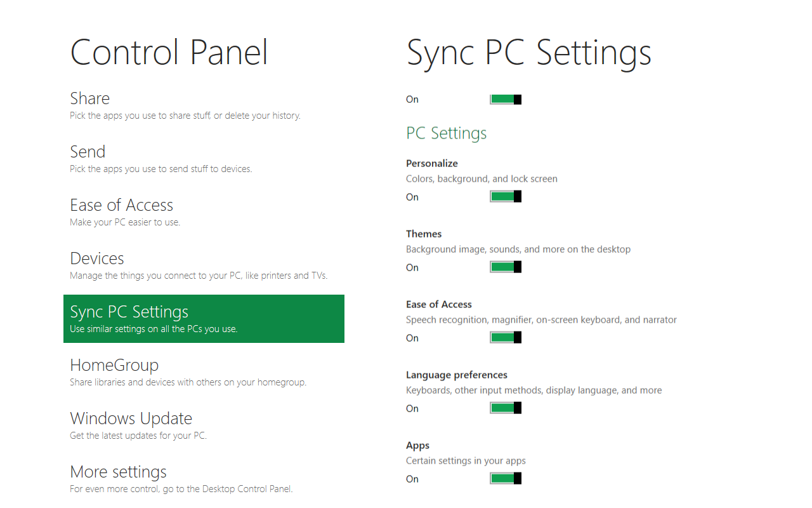This screenshot has width=812, height=508.
Task: Open the Share settings category
Action: [90, 99]
